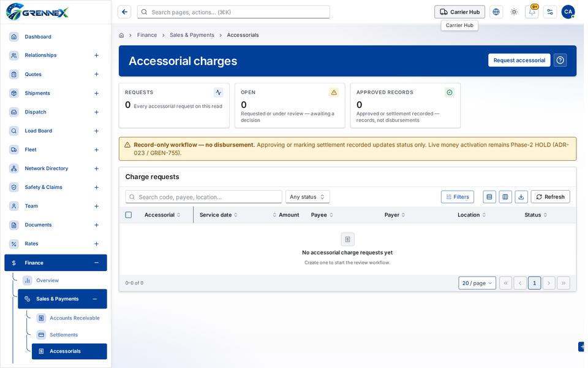The image size is (588, 368).
Task: Sort by the Service date column
Action: 218,215
